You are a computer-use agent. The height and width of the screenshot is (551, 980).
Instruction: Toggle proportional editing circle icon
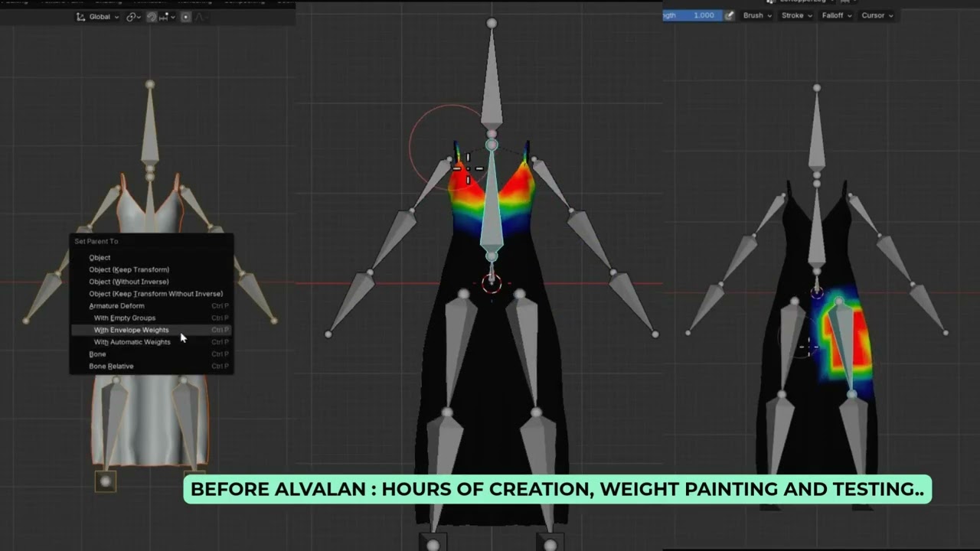[186, 17]
